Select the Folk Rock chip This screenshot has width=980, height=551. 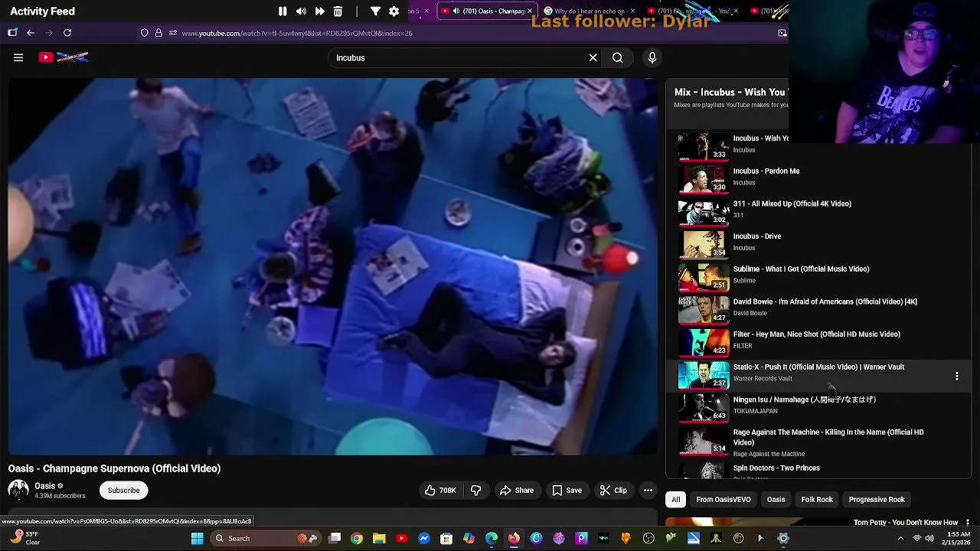(817, 500)
